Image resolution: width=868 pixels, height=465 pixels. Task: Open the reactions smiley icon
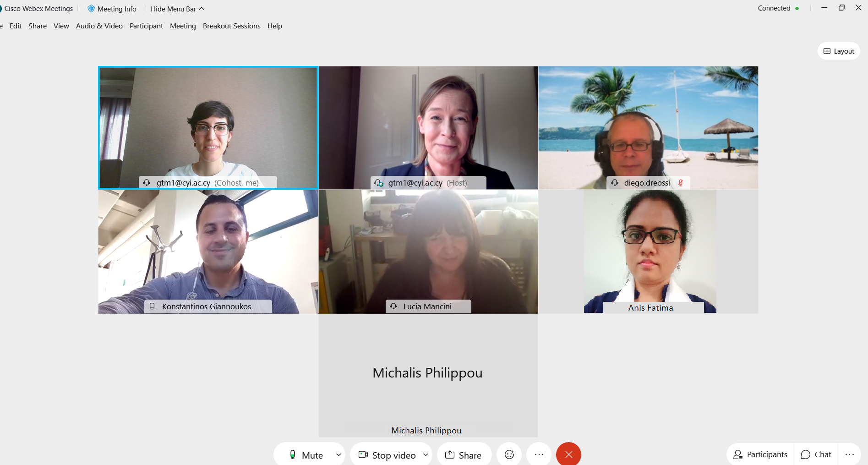(x=509, y=454)
